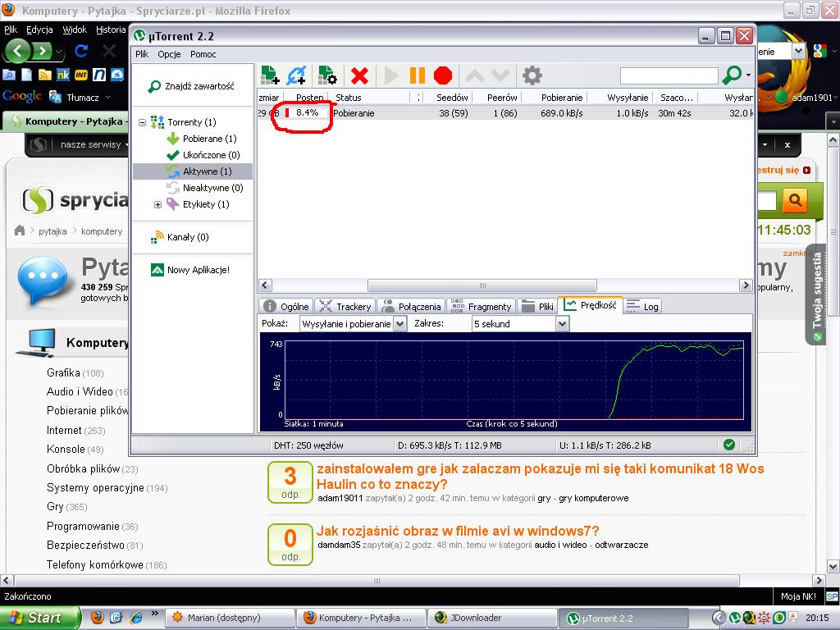Go forward in Firefox with the forward arrow
Viewport: 840px width, 630px height.
coord(43,52)
